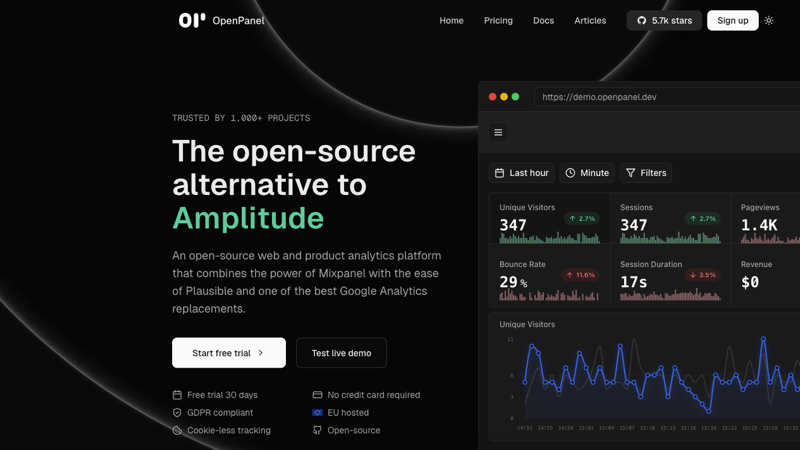Click Start free trial button
Viewport: 800px width, 450px height.
229,353
